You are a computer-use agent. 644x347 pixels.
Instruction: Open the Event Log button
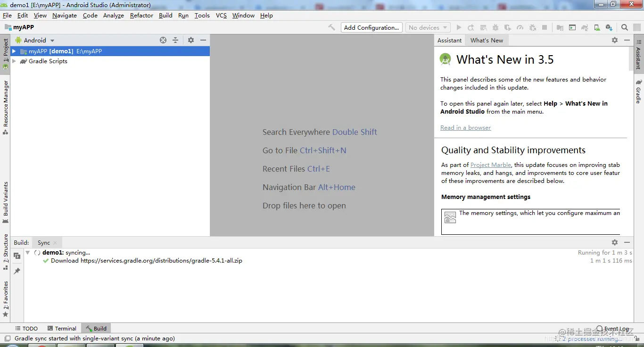613,328
